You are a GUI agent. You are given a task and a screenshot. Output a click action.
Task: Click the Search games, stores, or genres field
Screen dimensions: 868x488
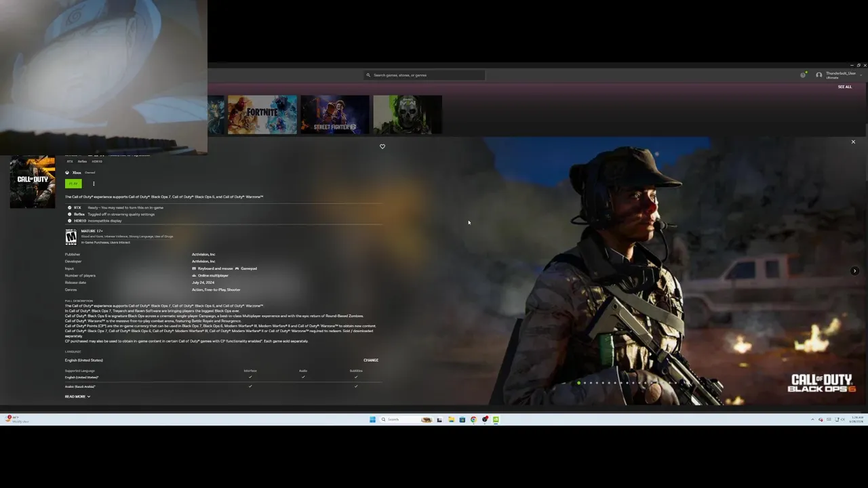click(425, 75)
